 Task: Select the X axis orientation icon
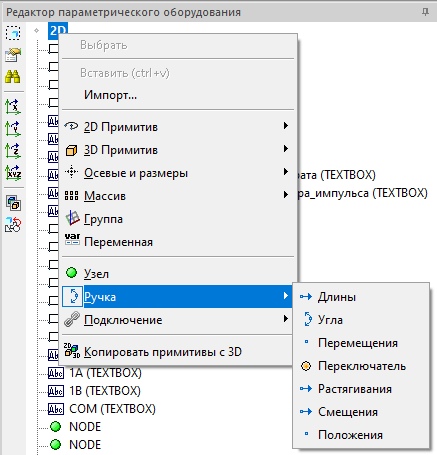point(13,107)
